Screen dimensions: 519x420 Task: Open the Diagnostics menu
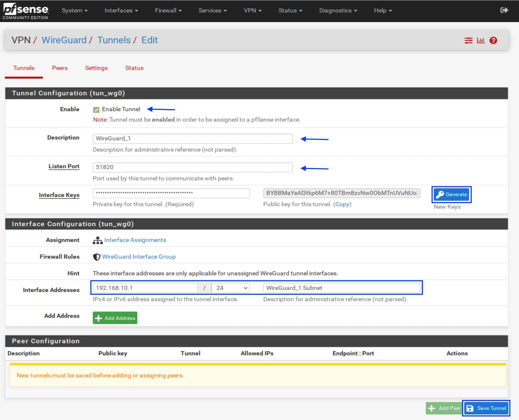click(338, 11)
